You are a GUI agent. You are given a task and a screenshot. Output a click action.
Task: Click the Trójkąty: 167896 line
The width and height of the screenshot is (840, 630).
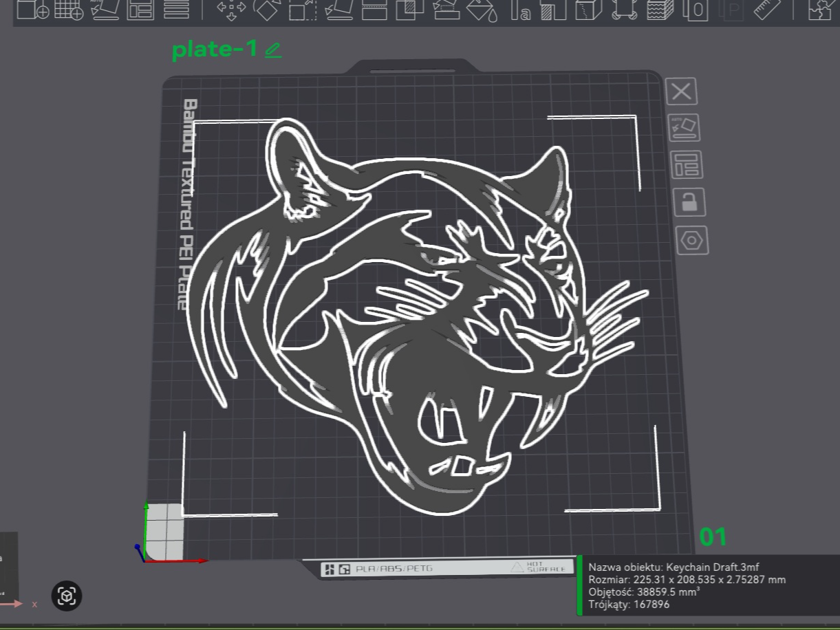coord(629,605)
